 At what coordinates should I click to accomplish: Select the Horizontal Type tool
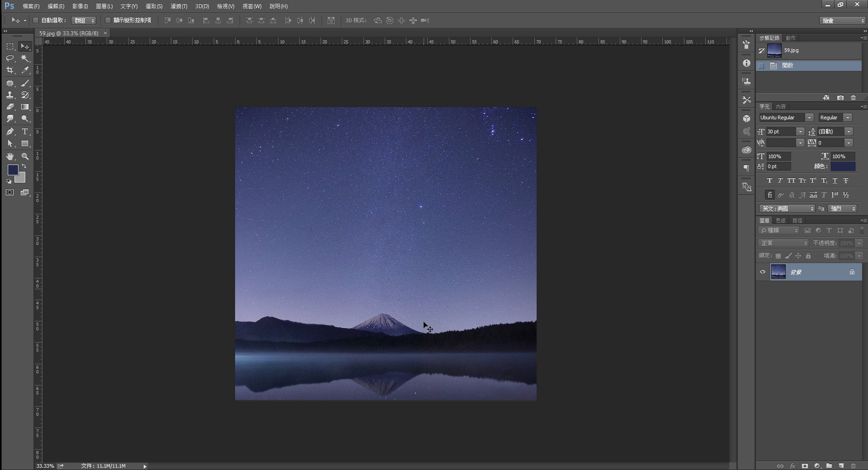pyautogui.click(x=25, y=132)
